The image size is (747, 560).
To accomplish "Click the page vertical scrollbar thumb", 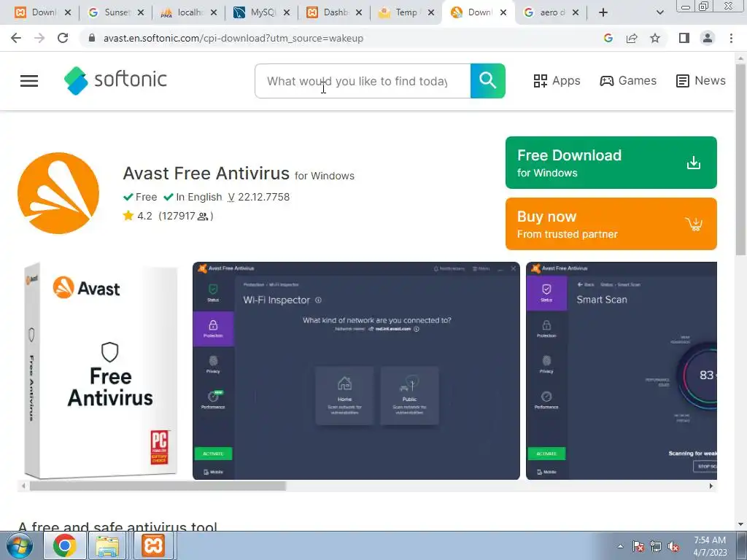I will [x=741, y=160].
